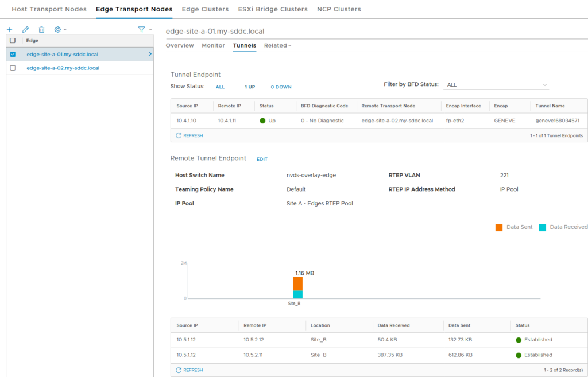Select the Tunnels sub-tab
The height and width of the screenshot is (377, 588).
(x=245, y=45)
